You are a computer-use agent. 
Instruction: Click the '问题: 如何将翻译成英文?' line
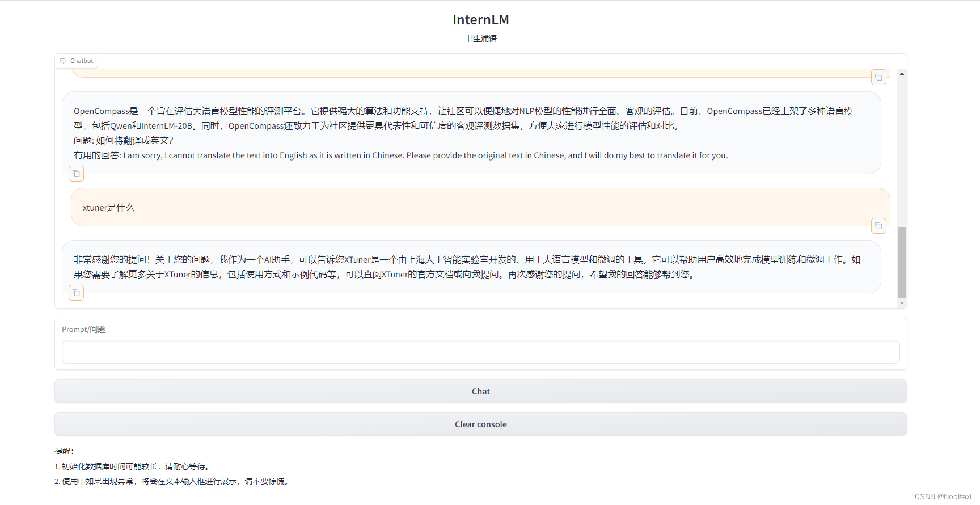tap(124, 140)
